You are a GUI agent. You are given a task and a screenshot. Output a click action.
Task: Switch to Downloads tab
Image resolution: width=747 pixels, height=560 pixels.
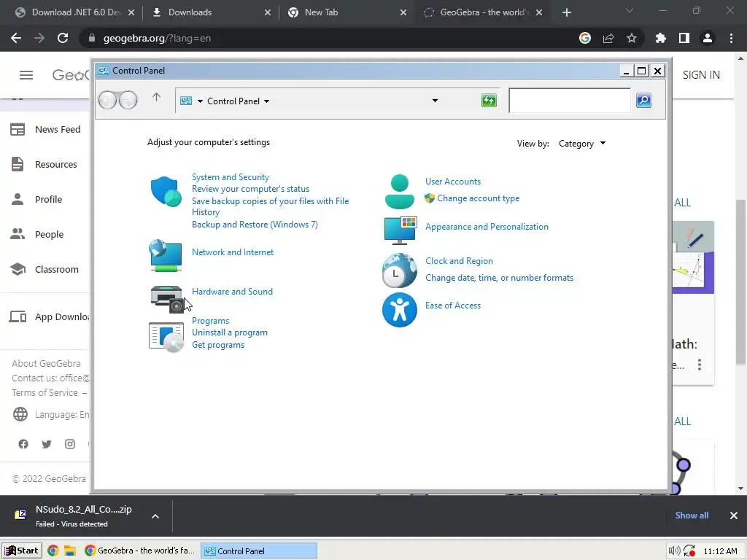(x=210, y=12)
